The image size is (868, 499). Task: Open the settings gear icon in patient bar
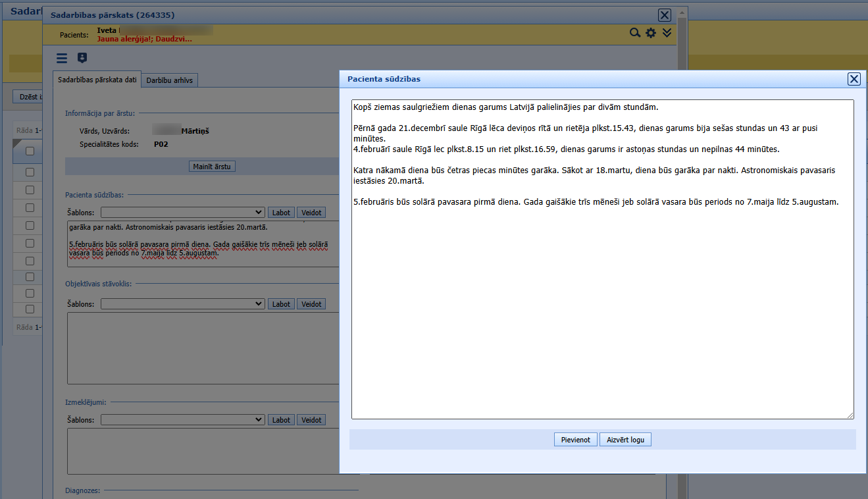click(651, 33)
